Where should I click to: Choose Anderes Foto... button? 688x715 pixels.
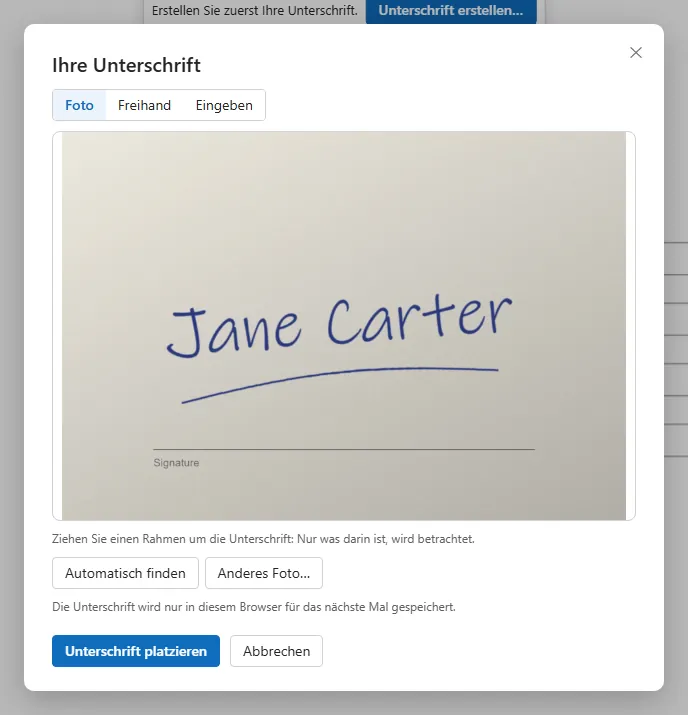(x=264, y=573)
